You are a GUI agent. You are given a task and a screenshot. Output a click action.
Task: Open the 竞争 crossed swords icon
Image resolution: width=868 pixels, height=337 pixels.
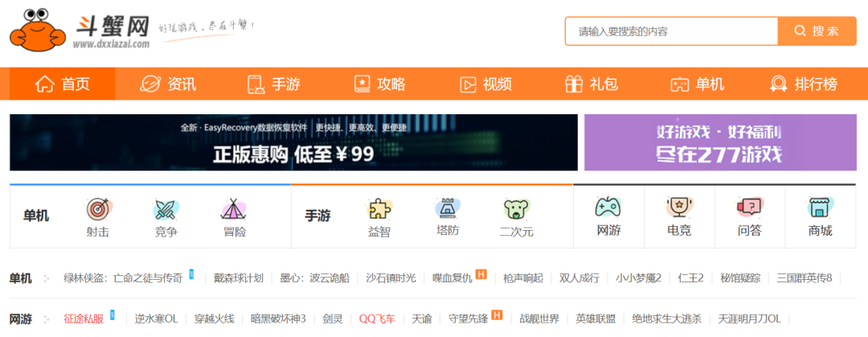pyautogui.click(x=166, y=209)
